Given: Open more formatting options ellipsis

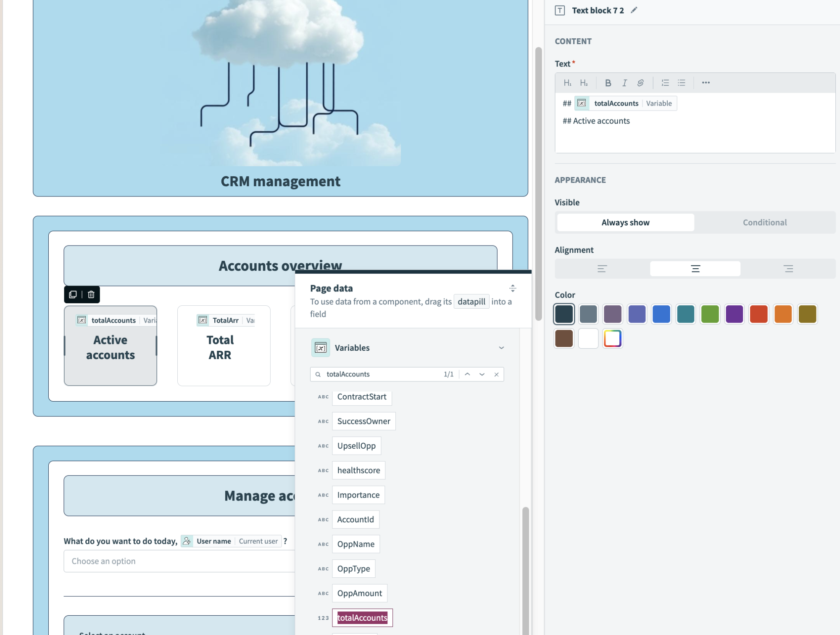Looking at the screenshot, I should point(706,83).
